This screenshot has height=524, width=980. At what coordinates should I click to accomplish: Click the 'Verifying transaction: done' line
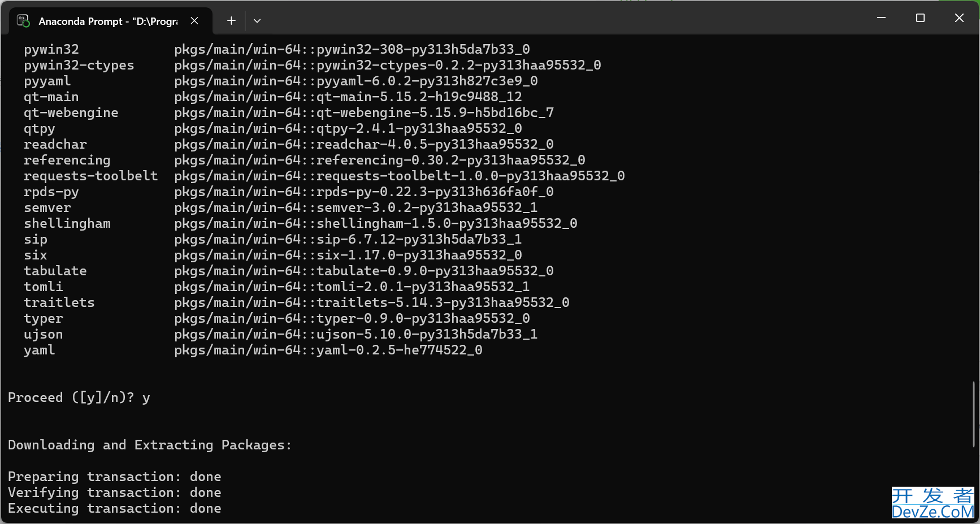click(x=115, y=492)
